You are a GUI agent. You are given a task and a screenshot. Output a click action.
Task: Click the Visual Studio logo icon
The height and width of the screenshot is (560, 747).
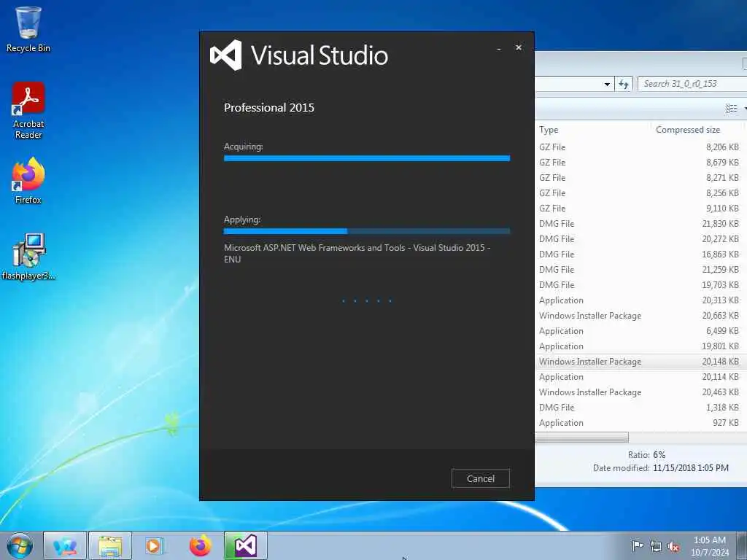226,55
